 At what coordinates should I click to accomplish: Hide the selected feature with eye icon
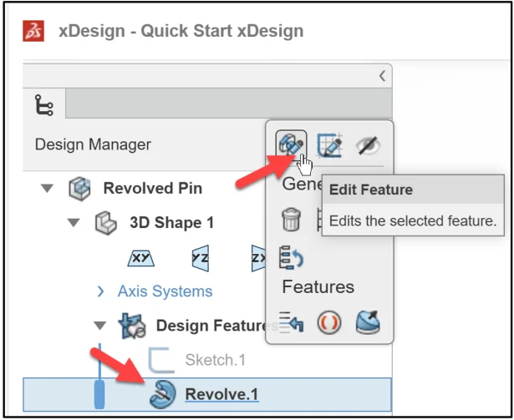[368, 145]
